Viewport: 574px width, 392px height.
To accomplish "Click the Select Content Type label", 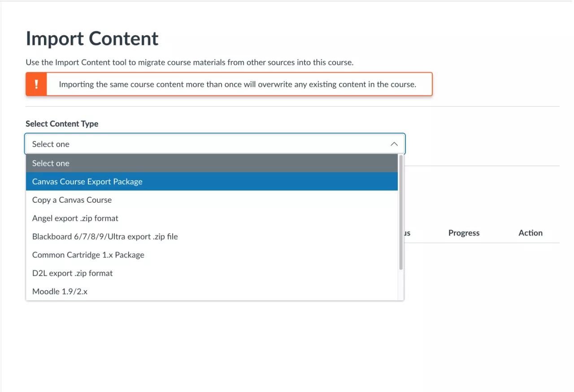I will [x=62, y=124].
